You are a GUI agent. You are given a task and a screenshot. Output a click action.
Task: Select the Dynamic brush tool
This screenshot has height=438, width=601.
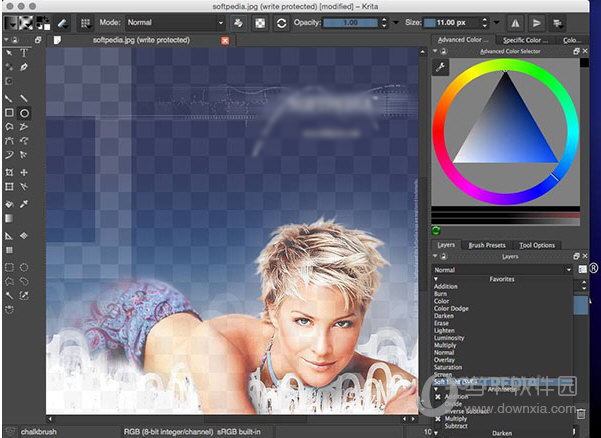(9, 155)
